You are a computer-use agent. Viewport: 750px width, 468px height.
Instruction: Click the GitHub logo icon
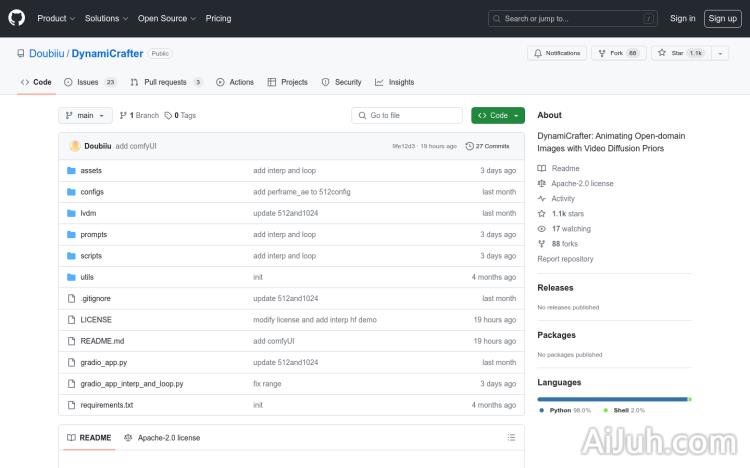coord(17,18)
